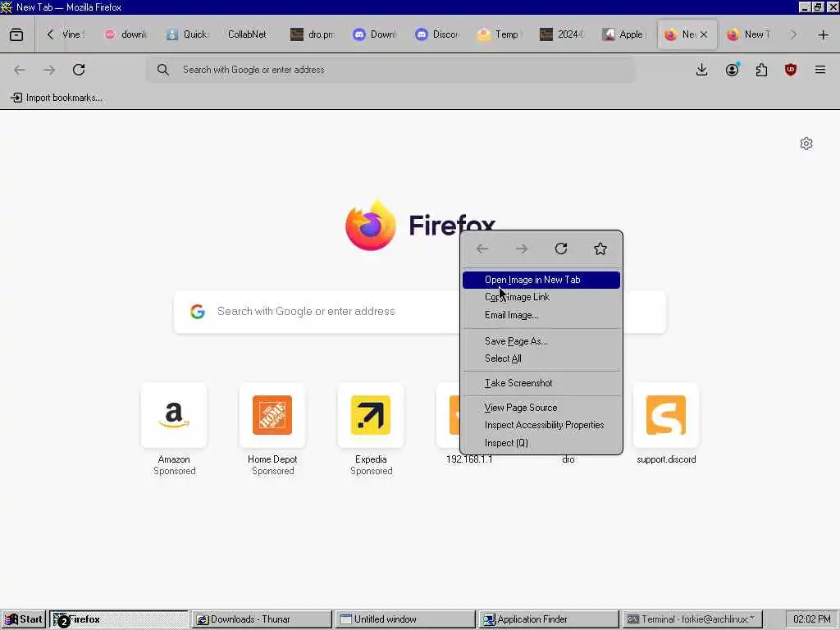Click context menu forward arrow
This screenshot has height=630, width=840.
pos(522,249)
